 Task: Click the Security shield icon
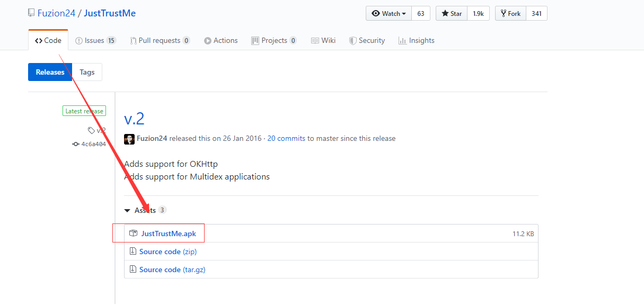click(x=353, y=41)
